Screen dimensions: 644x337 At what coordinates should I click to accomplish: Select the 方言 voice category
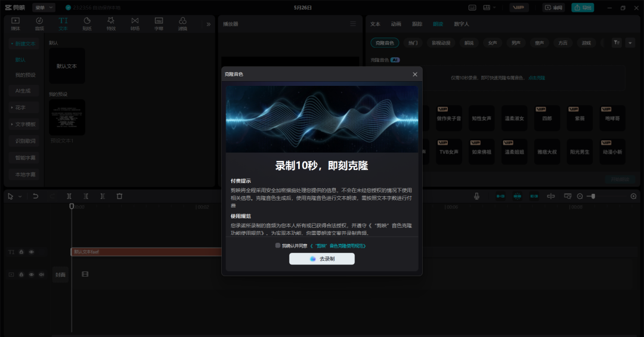pyautogui.click(x=563, y=43)
